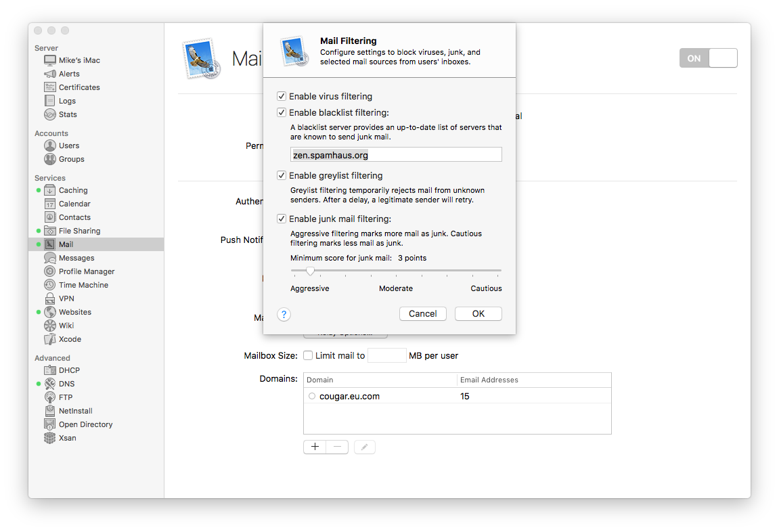Select Xcode service icon
The width and height of the screenshot is (779, 532).
coord(49,339)
